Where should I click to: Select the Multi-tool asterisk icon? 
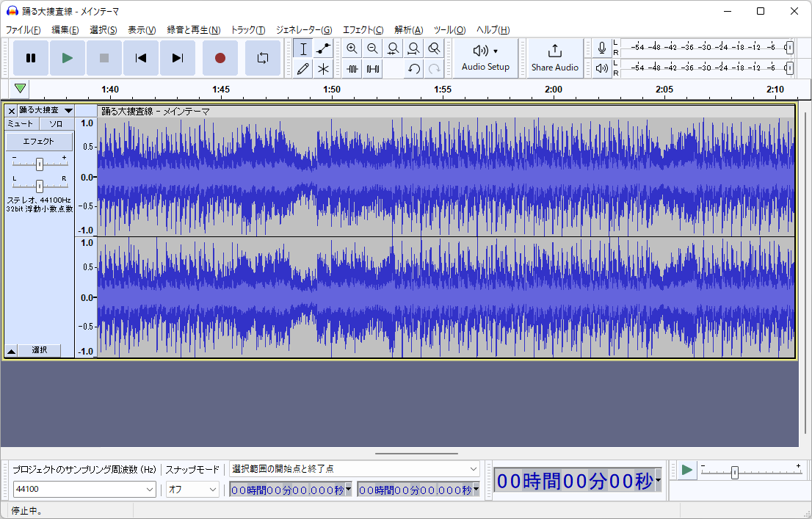(x=324, y=69)
